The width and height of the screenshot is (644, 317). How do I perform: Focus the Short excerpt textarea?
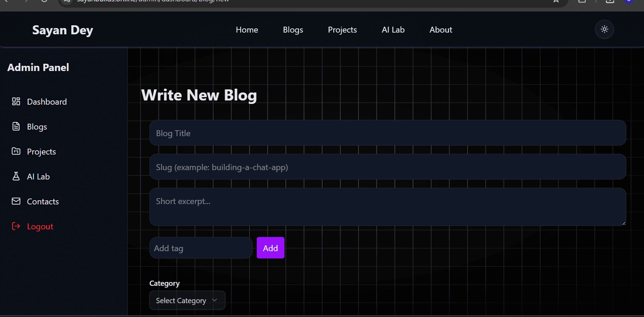[x=388, y=207]
